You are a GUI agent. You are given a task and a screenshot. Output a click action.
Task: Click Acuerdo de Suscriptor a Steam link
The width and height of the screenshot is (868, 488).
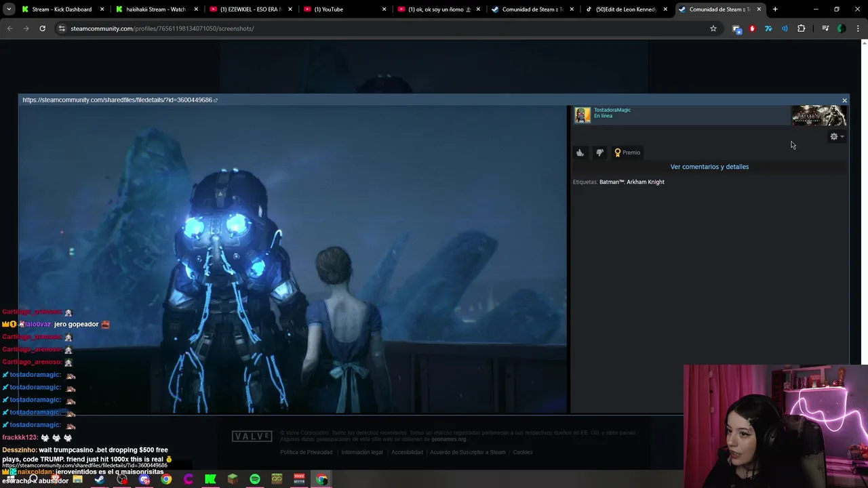point(467,452)
